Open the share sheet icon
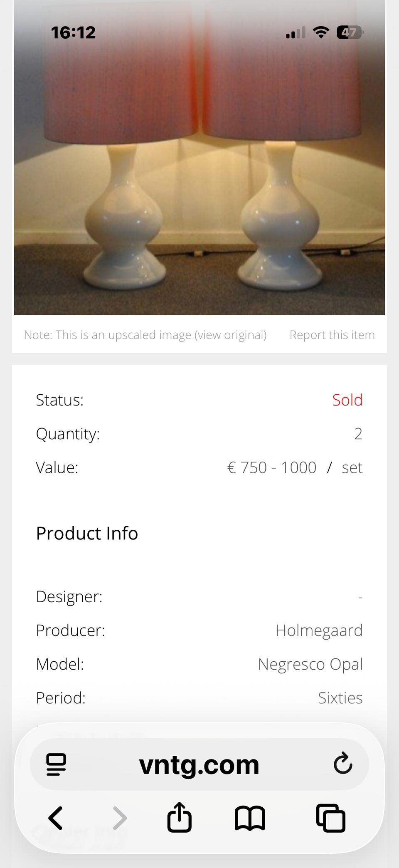 [180, 817]
